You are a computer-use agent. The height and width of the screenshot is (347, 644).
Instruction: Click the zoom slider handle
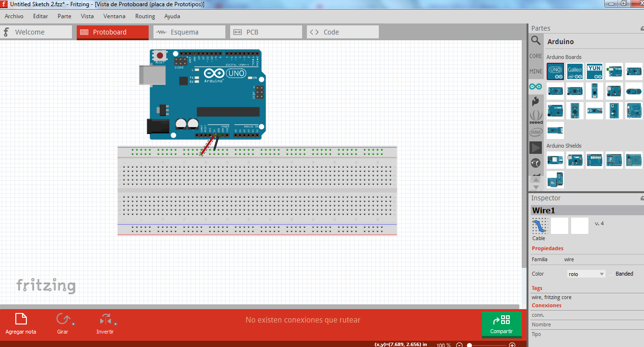point(469,345)
